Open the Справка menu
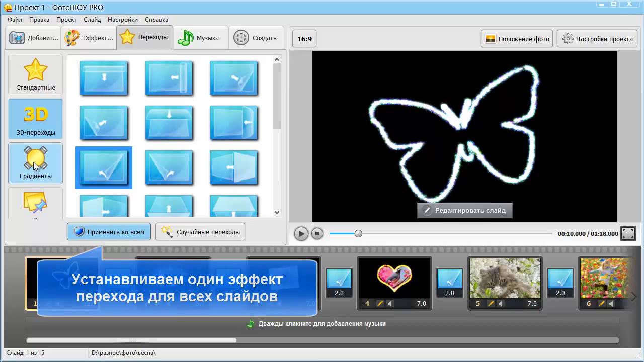 coord(156,20)
